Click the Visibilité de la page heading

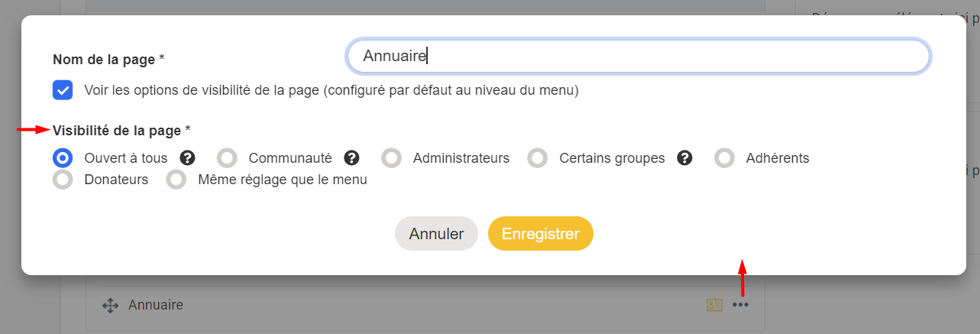coord(121,131)
